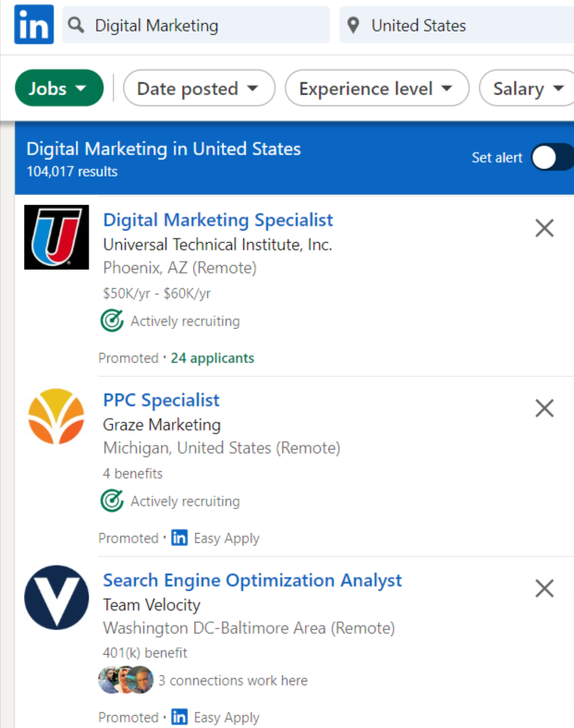Focus the United States location field
Image resolution: width=574 pixels, height=728 pixels.
[457, 25]
